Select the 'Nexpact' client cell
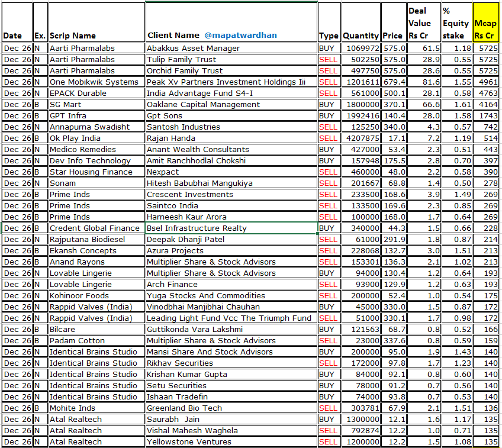This screenshot has width=502, height=448. 231,172
